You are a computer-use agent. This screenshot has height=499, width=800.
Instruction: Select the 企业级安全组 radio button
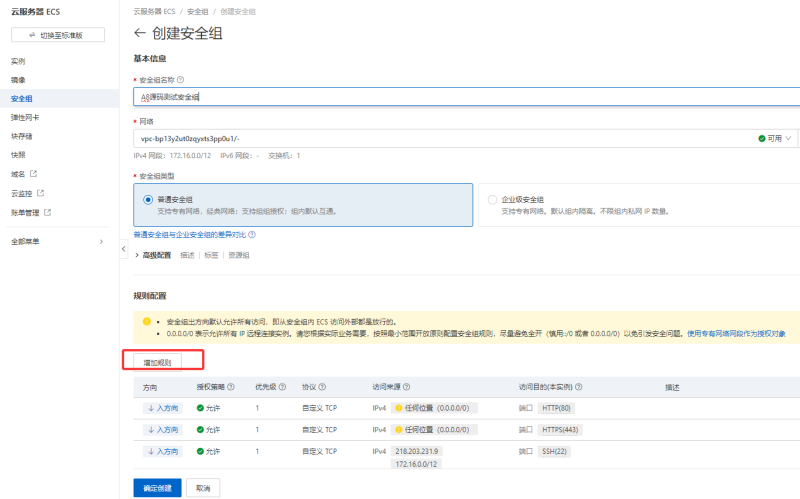pyautogui.click(x=492, y=199)
